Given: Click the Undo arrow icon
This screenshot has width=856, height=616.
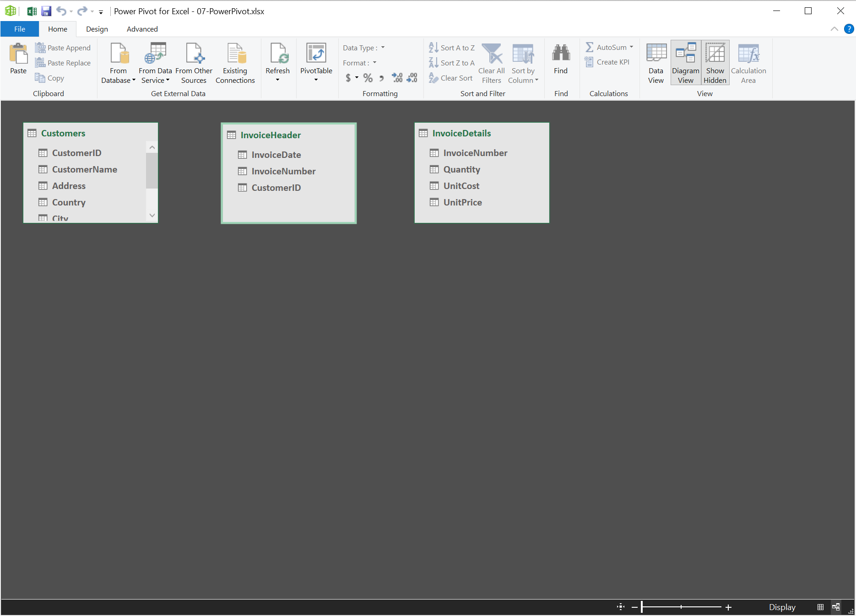Looking at the screenshot, I should (x=61, y=11).
